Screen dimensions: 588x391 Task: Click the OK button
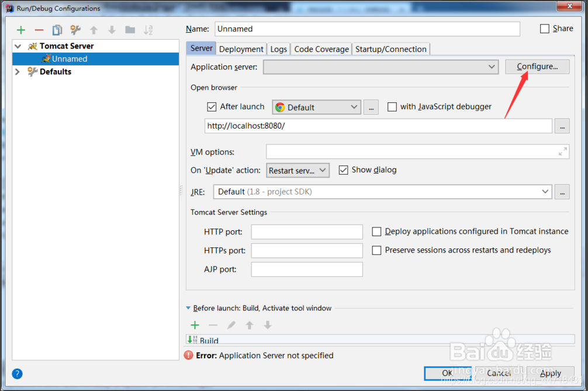[447, 373]
